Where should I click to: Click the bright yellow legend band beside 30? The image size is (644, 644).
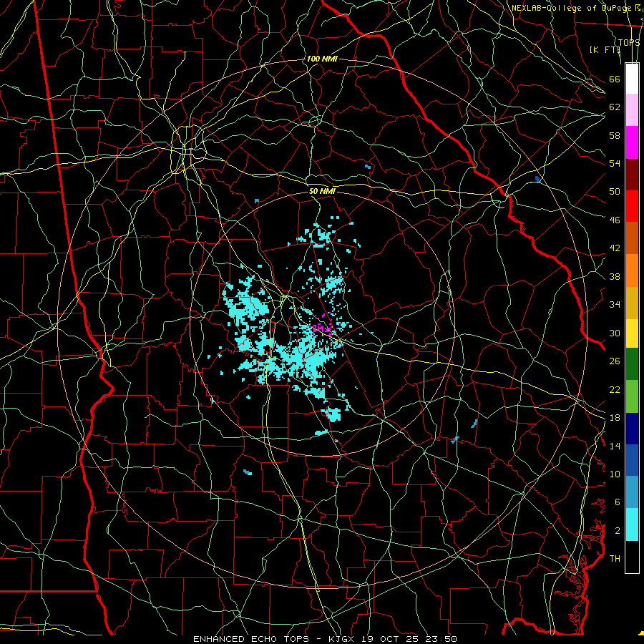click(632, 333)
